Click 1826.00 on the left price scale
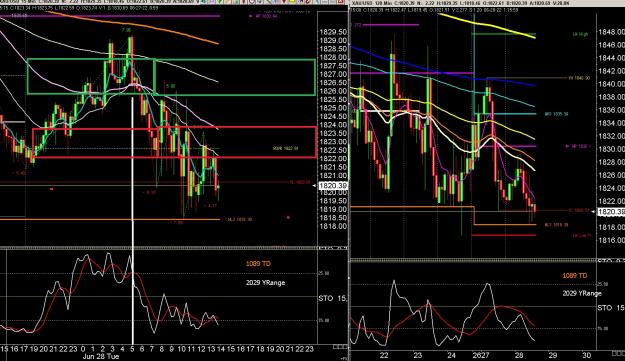The height and width of the screenshot is (361, 625). (333, 91)
